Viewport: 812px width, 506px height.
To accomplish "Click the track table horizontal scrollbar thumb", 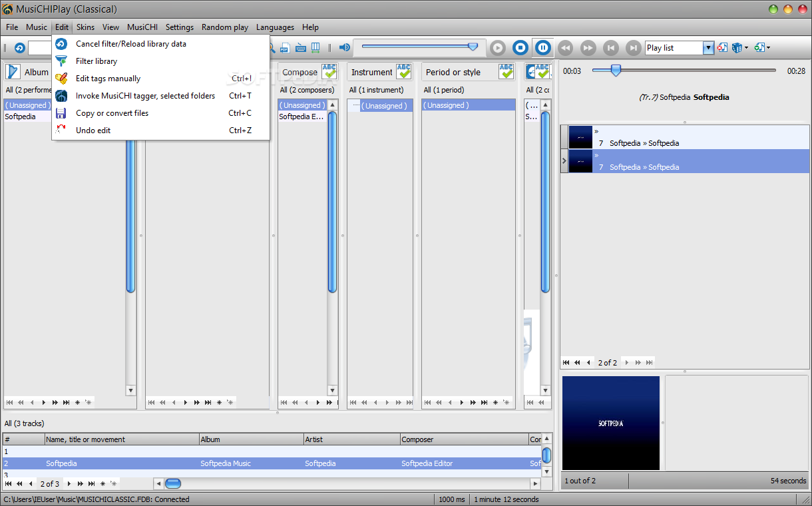I will click(173, 484).
